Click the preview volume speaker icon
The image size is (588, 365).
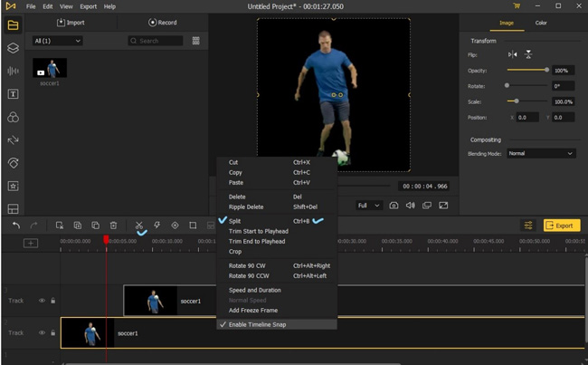coord(411,206)
